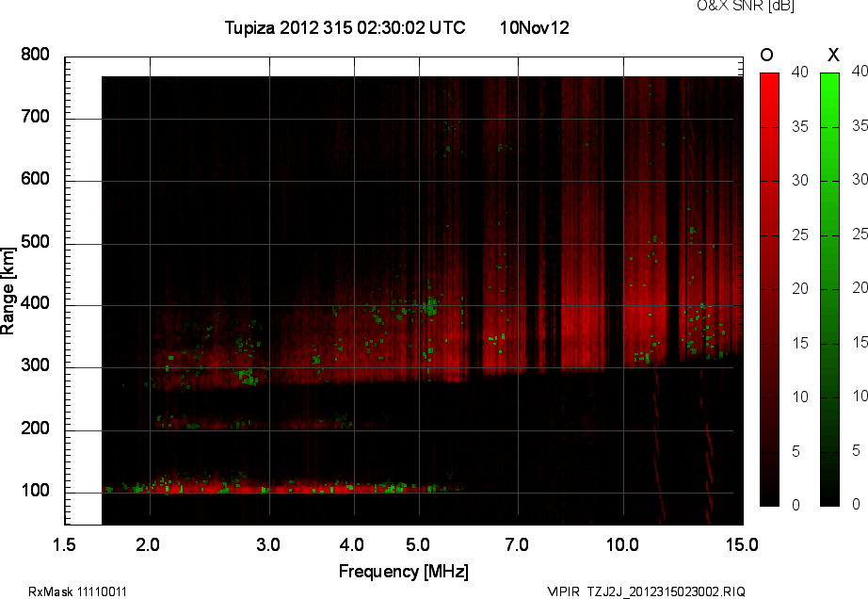868x599 pixels.
Task: Click the 200 range tick label
Action: tap(35, 429)
